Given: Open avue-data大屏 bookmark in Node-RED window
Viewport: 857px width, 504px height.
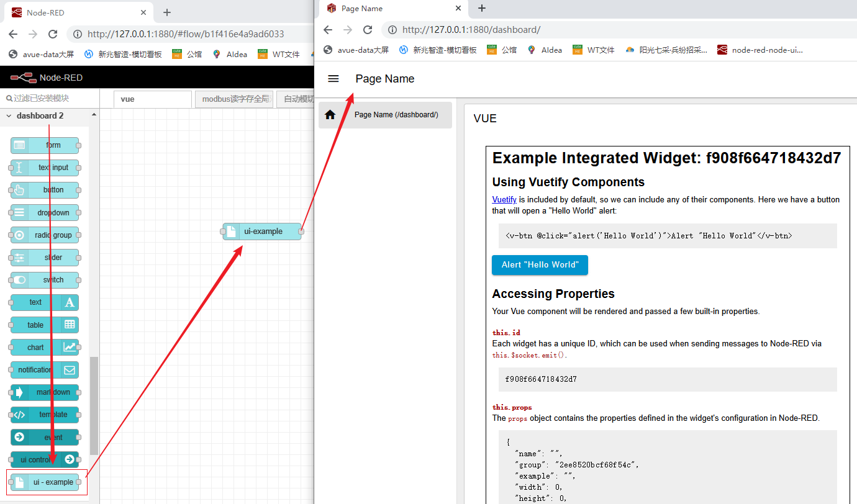Looking at the screenshot, I should 42,55.
